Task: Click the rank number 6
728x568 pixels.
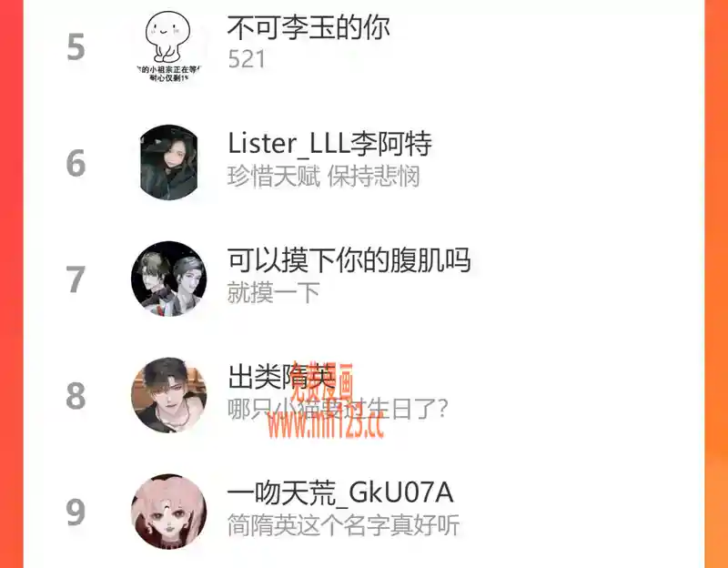Action: tap(76, 163)
